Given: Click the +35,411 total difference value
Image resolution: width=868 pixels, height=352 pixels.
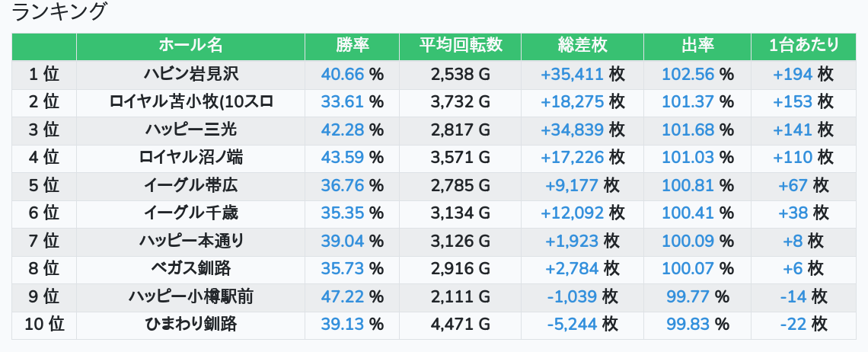Looking at the screenshot, I should pos(572,74).
